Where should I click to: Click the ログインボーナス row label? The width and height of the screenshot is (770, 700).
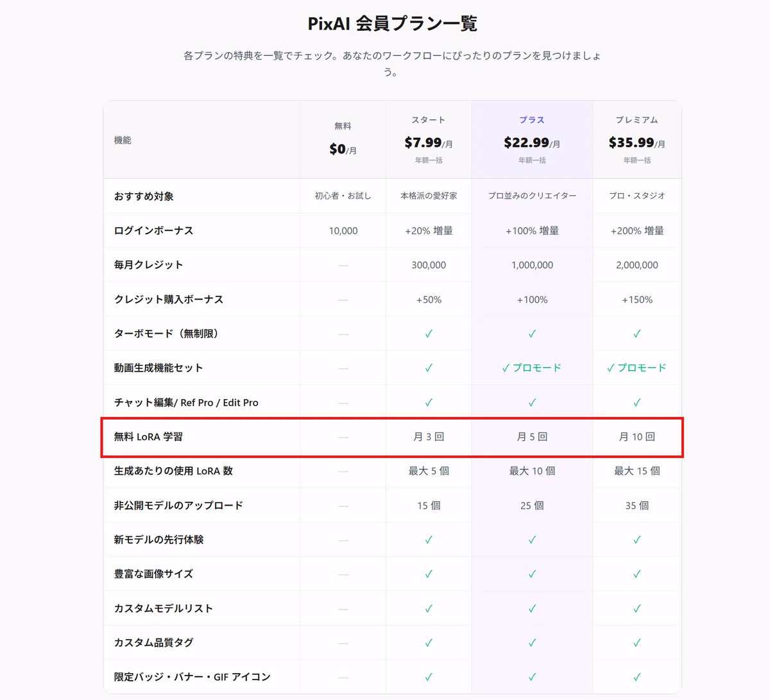[153, 230]
